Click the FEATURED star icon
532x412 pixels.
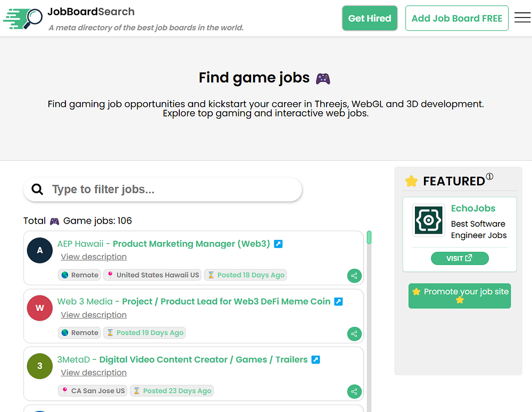coord(411,181)
